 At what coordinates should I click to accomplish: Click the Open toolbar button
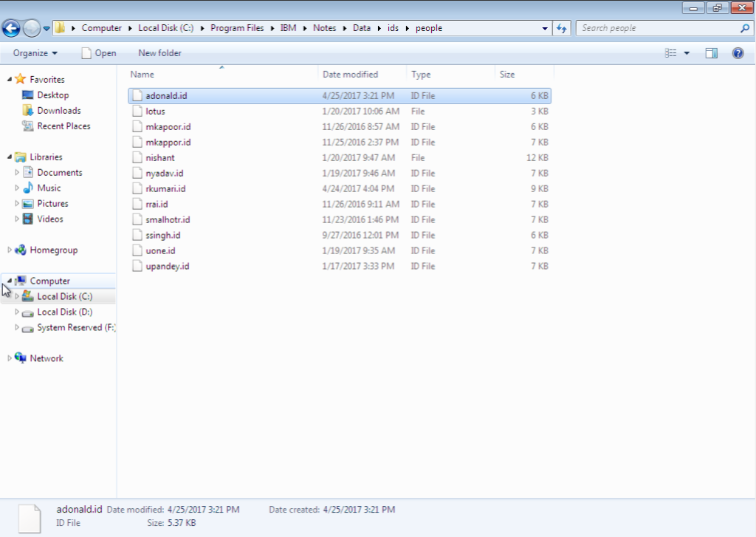click(x=99, y=53)
